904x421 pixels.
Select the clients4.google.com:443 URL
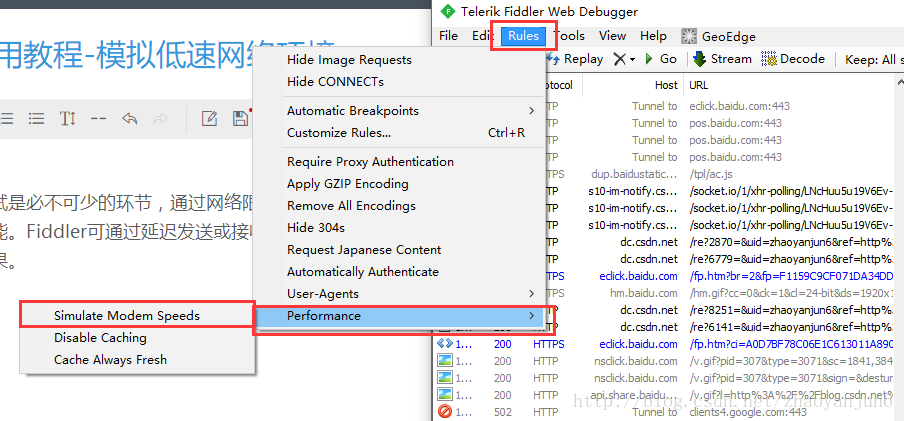pyautogui.click(x=748, y=412)
